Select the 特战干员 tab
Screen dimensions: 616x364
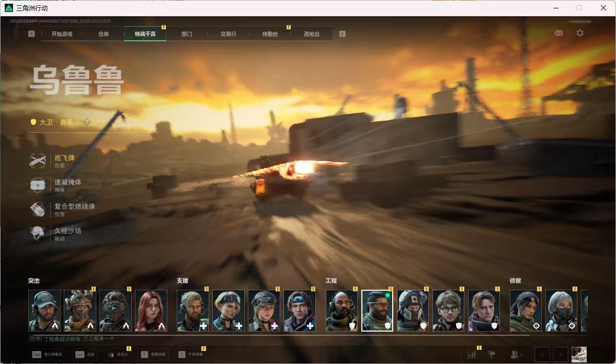click(145, 34)
